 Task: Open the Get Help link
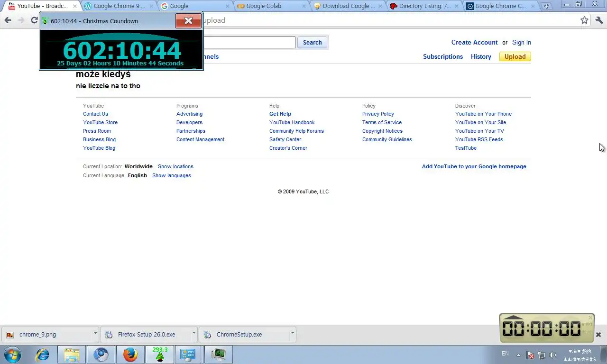(x=280, y=114)
